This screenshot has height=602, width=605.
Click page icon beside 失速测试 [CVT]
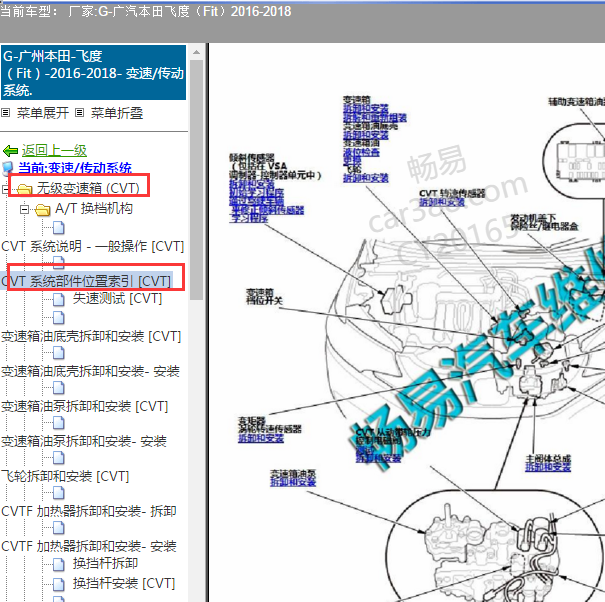coord(59,299)
